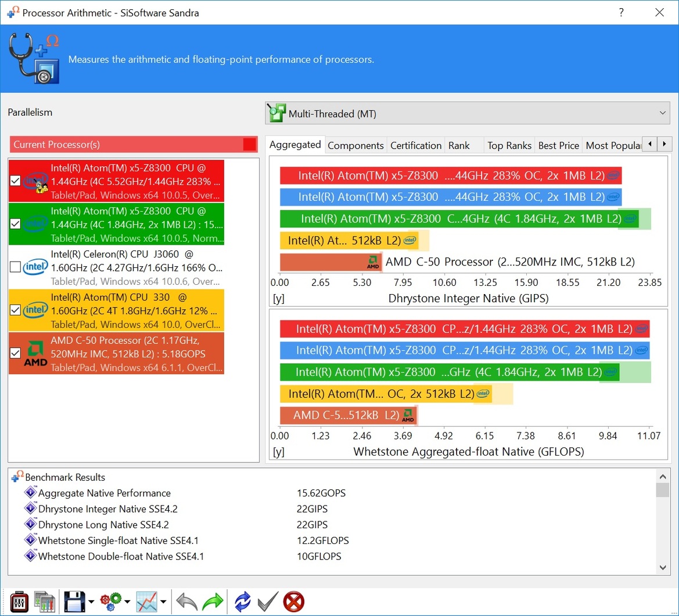The width and height of the screenshot is (679, 616).
Task: Switch to the Rank tab
Action: pos(459,145)
